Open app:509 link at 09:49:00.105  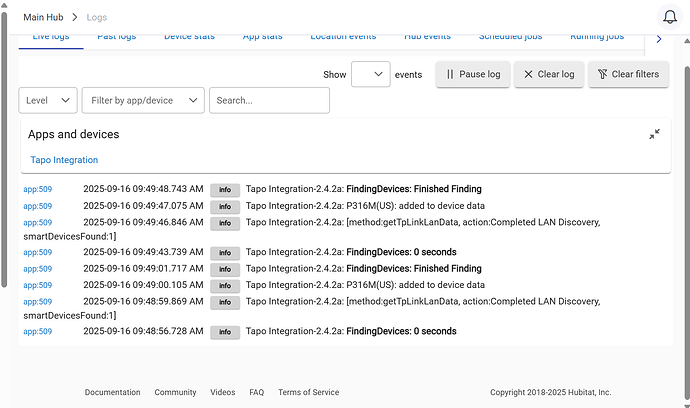click(x=37, y=285)
